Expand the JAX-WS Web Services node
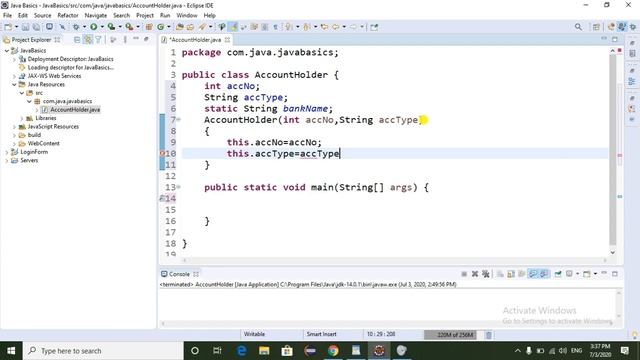Image resolution: width=640 pixels, height=360 pixels. 14,76
